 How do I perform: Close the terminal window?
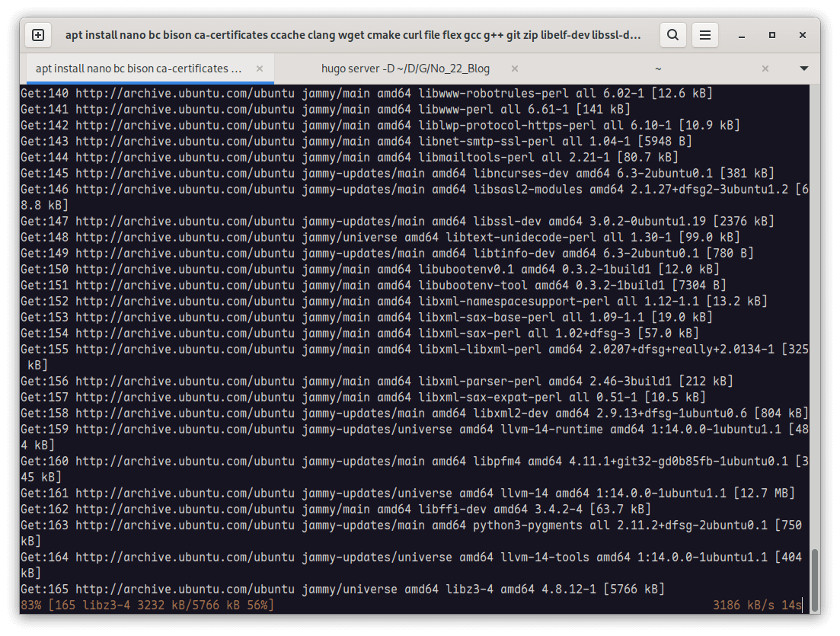tap(801, 35)
